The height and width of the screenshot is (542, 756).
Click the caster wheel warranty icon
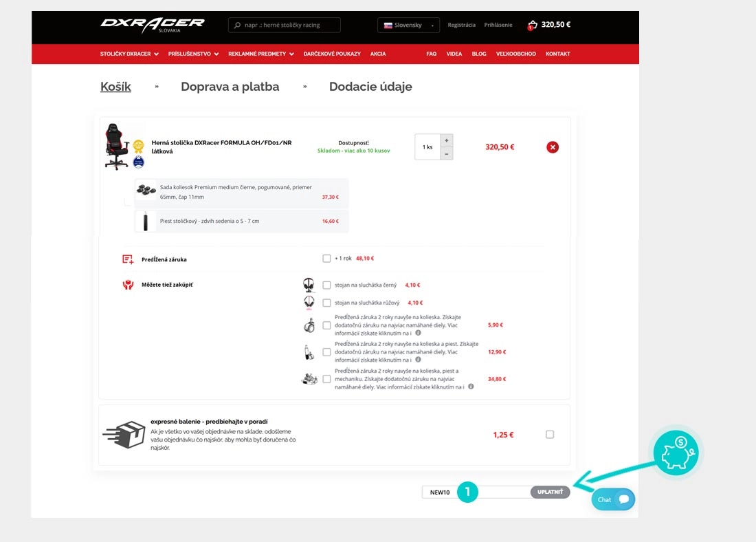[309, 325]
